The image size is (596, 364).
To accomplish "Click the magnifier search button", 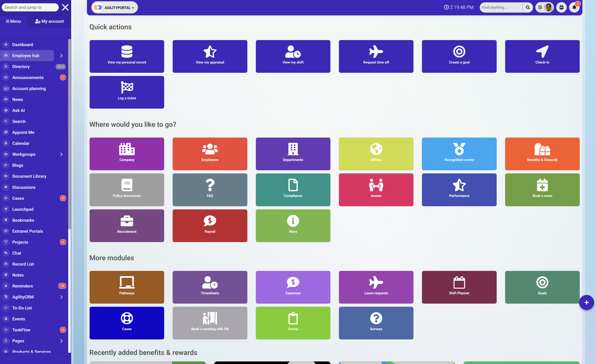I will click(528, 7).
